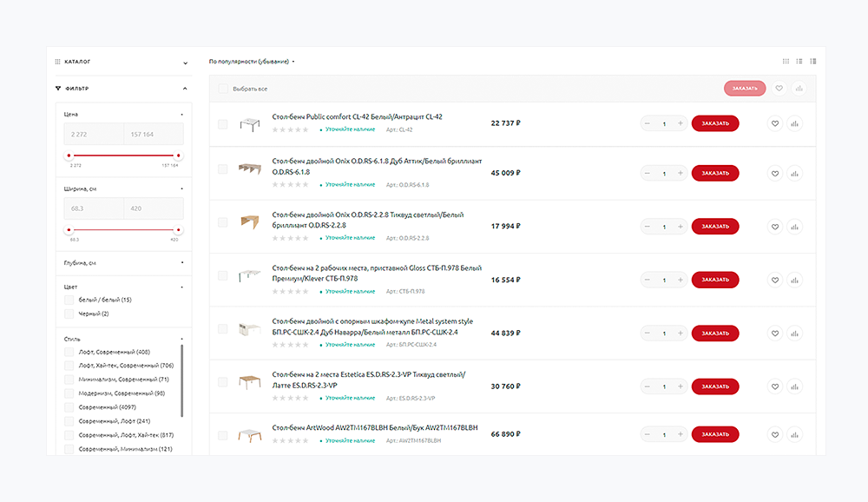
Task: Open the 'По популярности (убывание)' sort dropdown
Action: pyautogui.click(x=252, y=62)
